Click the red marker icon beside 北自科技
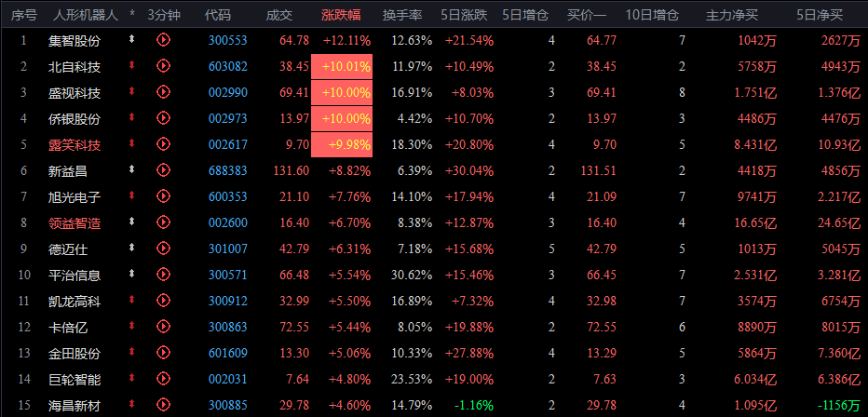 (x=131, y=65)
